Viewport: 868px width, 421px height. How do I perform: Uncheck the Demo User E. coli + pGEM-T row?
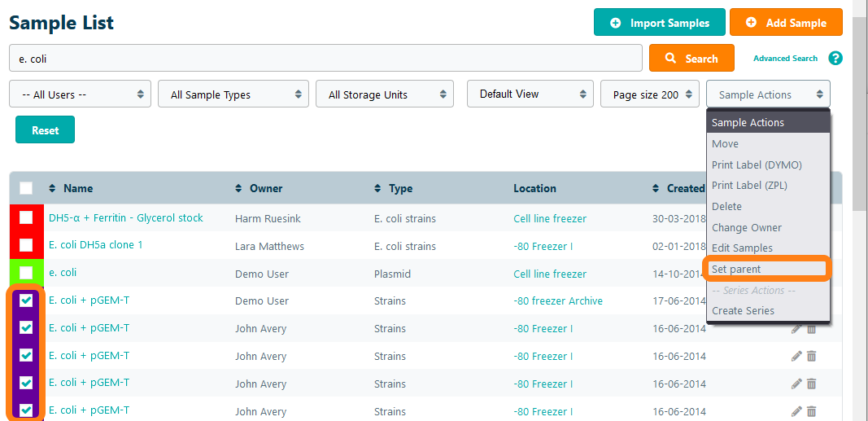26,300
